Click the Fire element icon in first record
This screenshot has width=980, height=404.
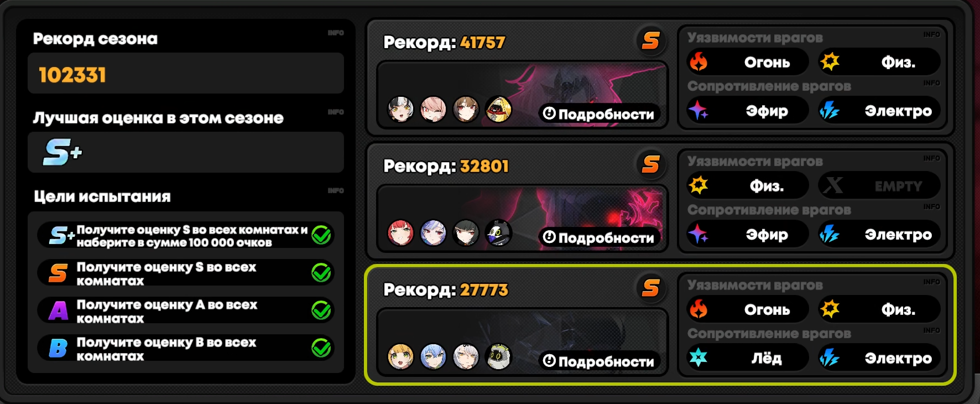click(x=698, y=61)
